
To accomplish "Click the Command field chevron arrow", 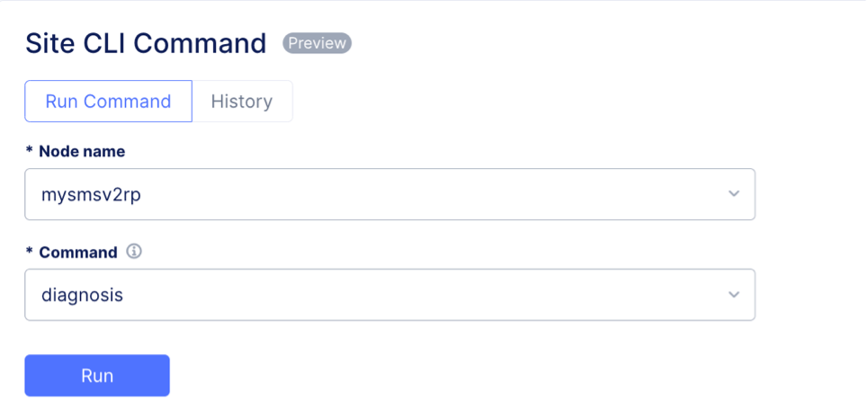I will coord(734,295).
